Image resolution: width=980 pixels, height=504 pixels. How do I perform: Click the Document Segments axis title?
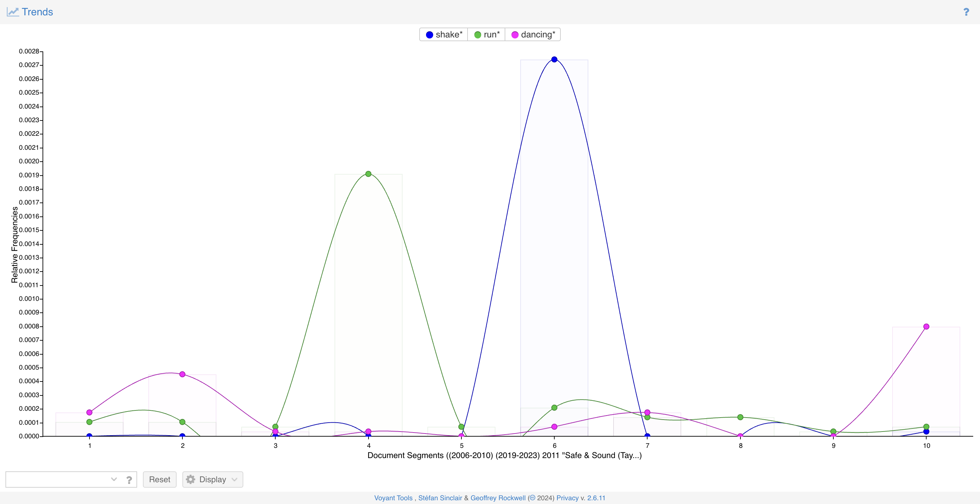coord(504,455)
